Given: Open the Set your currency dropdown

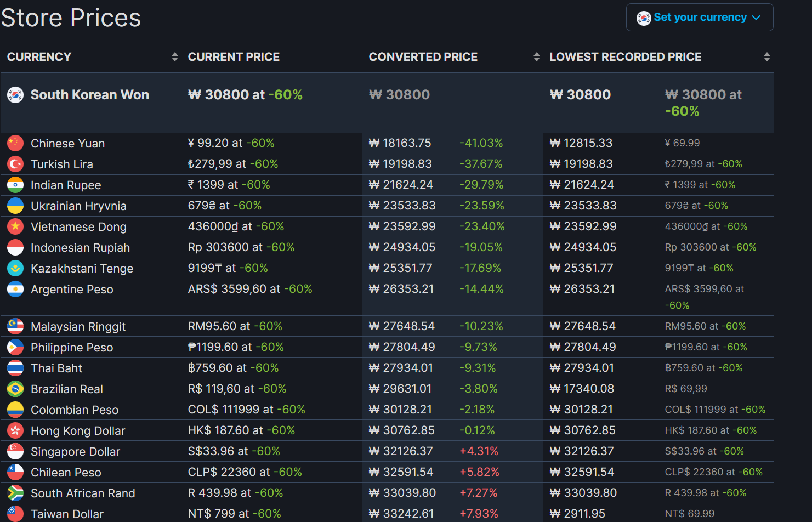Looking at the screenshot, I should (700, 18).
